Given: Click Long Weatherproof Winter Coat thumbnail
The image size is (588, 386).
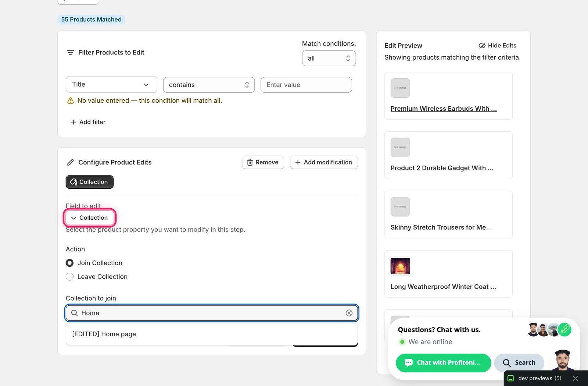Looking at the screenshot, I should point(400,266).
